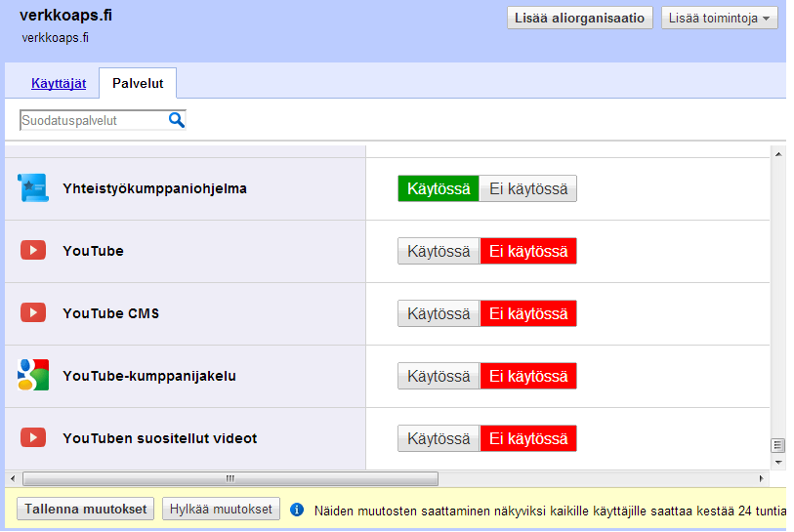
Task: Click the horizontal scrollbar thumb
Action: [230, 479]
